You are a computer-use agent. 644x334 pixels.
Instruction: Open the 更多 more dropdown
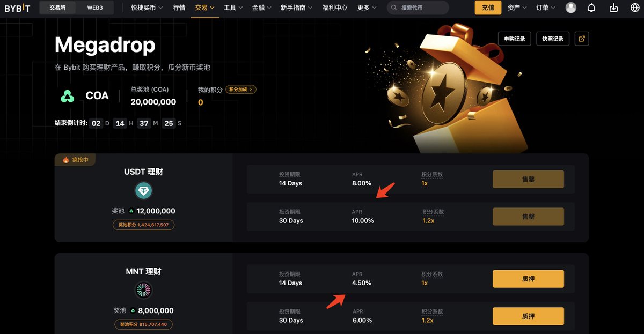pyautogui.click(x=367, y=8)
